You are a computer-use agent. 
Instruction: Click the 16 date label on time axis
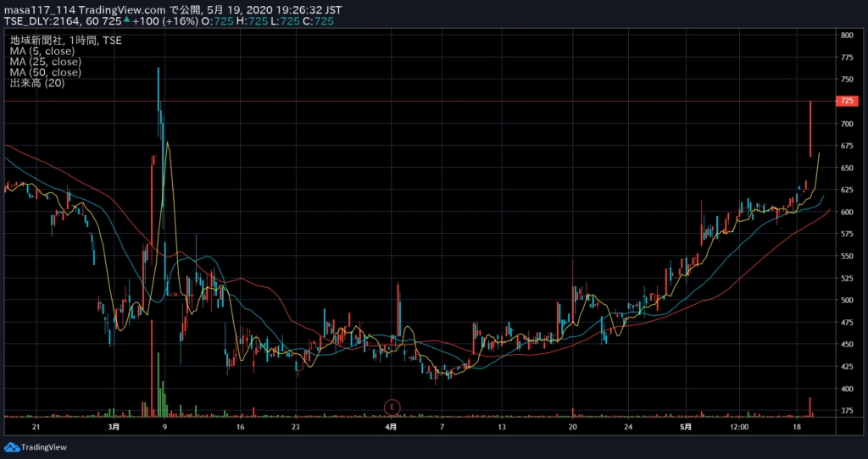pos(240,426)
